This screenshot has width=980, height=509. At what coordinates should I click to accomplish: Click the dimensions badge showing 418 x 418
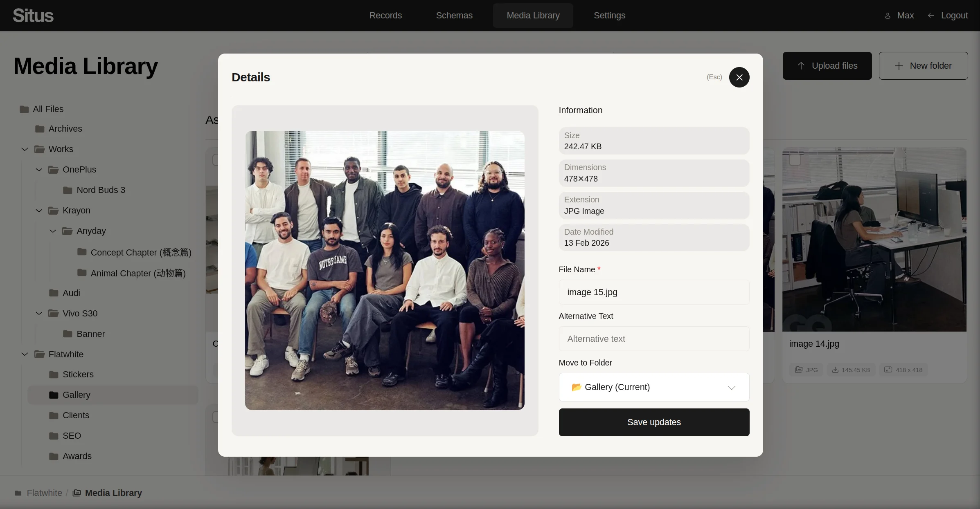pos(903,370)
